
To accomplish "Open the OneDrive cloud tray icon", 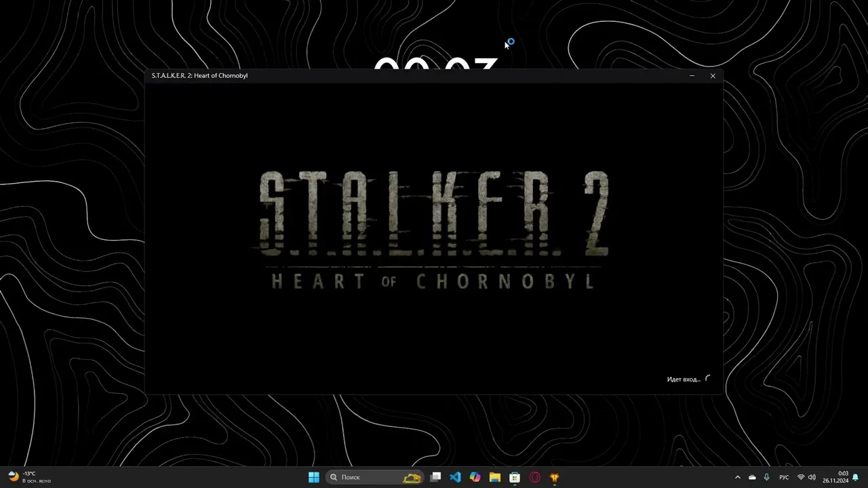I will (x=752, y=477).
